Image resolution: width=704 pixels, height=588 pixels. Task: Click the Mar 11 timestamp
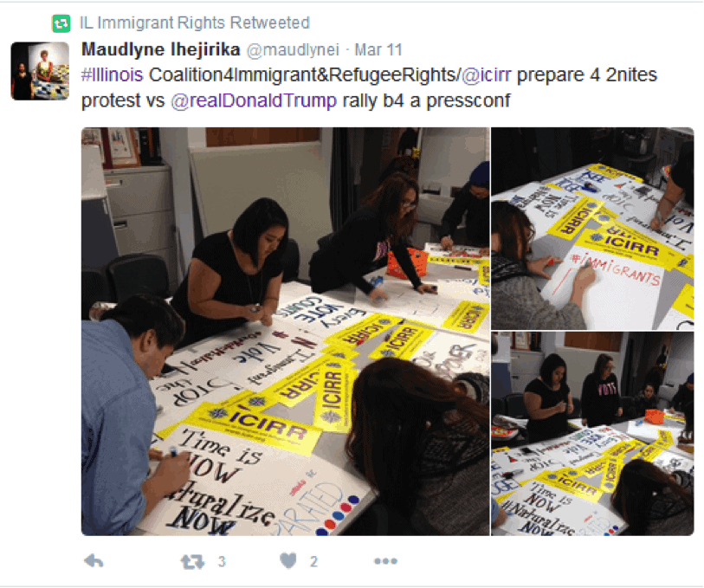378,50
